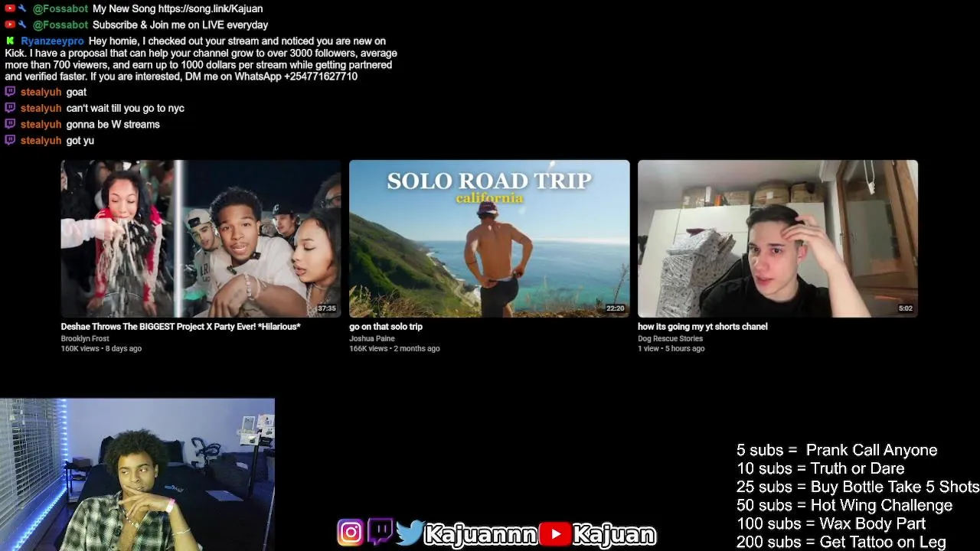The height and width of the screenshot is (551, 980).
Task: Click the wrench moderator badge on first Fossabot line
Action: 23,8
